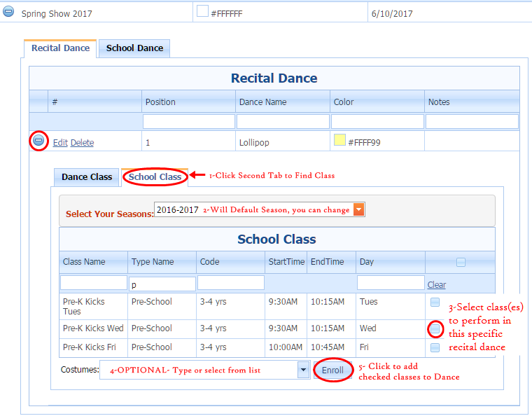Screen dimensions: 532x416
Task: Sort by Position column header
Action: click(160, 102)
